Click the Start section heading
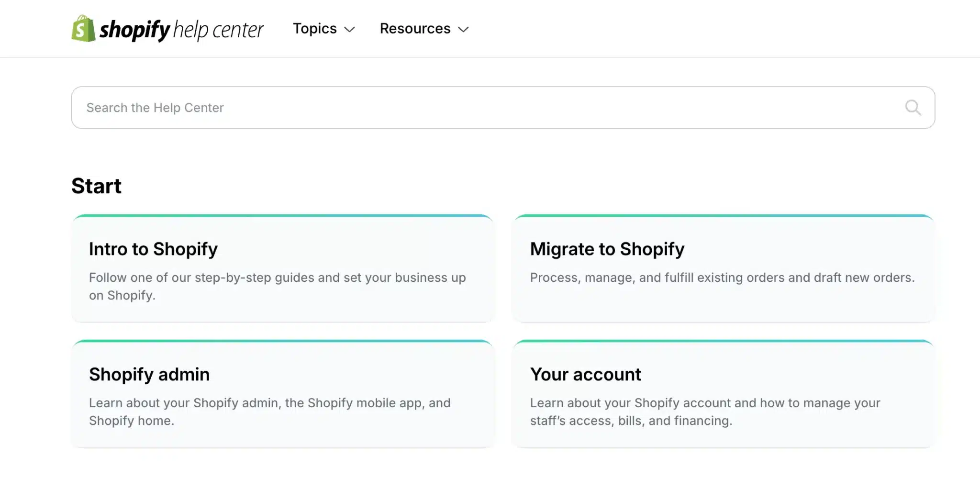Screen dimensions: 980x489 (96, 186)
